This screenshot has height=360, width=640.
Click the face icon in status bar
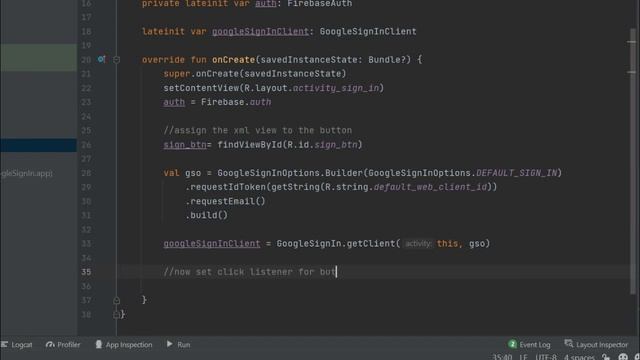[623, 357]
